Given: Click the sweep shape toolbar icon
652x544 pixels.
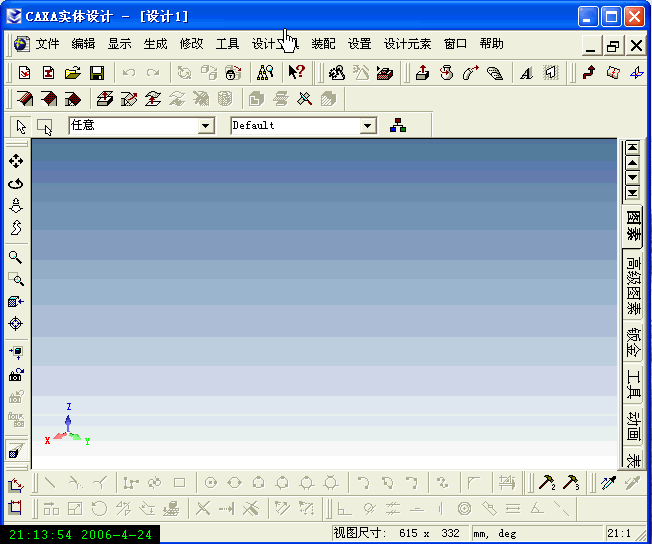Looking at the screenshot, I should point(471,73).
